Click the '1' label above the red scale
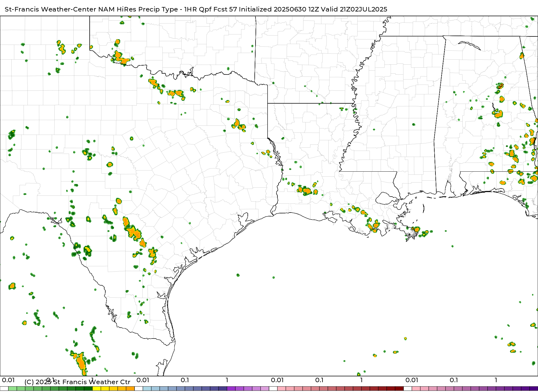The width and height of the screenshot is (538, 392). [361, 380]
